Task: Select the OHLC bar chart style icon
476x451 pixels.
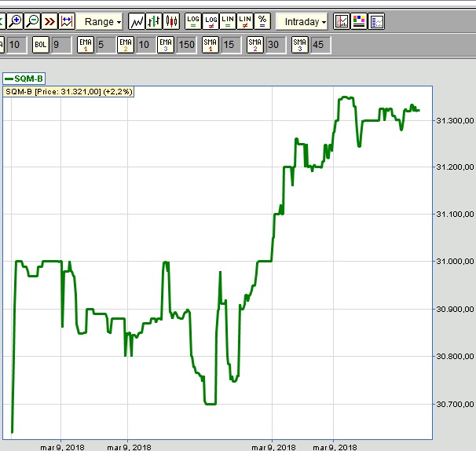Action: pyautogui.click(x=154, y=21)
